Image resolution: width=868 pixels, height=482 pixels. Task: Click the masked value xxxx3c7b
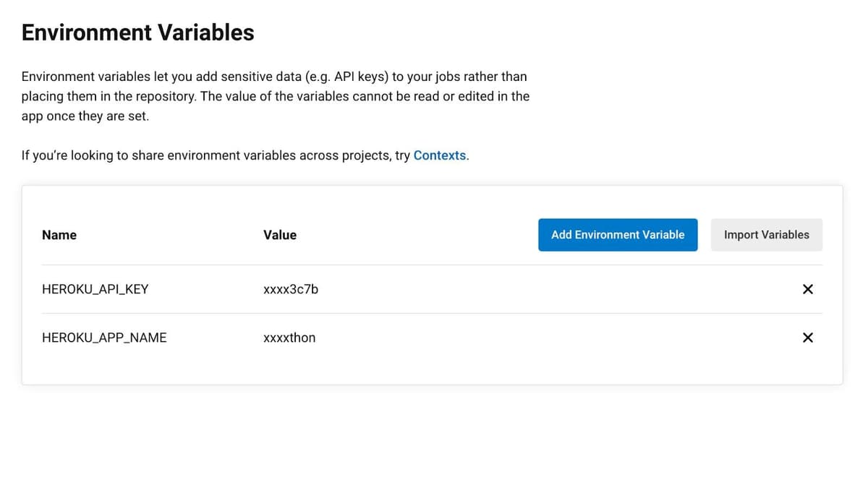click(290, 289)
